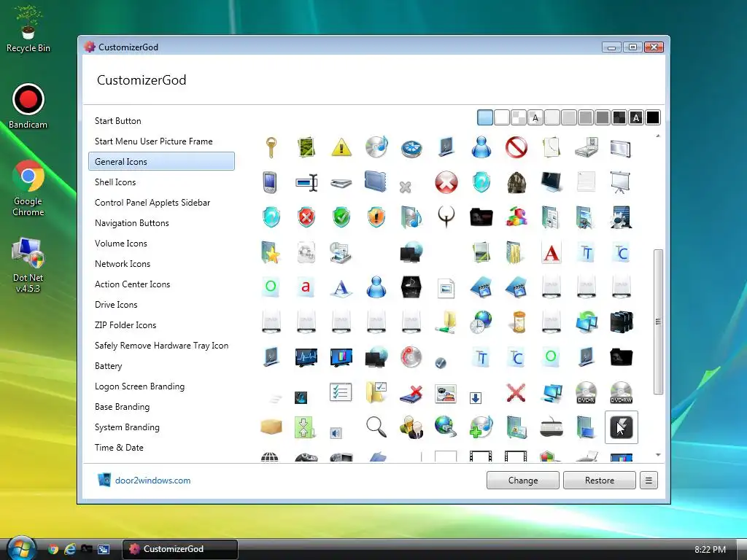
Task: Select the red letter A font icon
Action: 551,252
